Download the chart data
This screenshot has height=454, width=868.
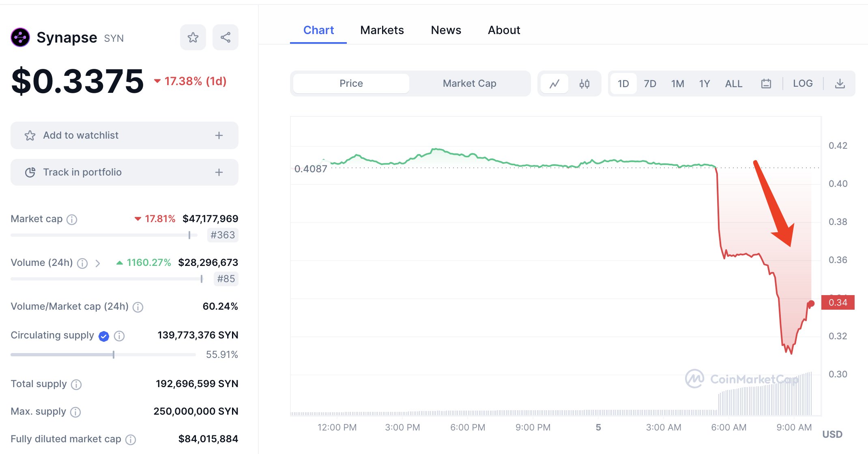pyautogui.click(x=840, y=84)
